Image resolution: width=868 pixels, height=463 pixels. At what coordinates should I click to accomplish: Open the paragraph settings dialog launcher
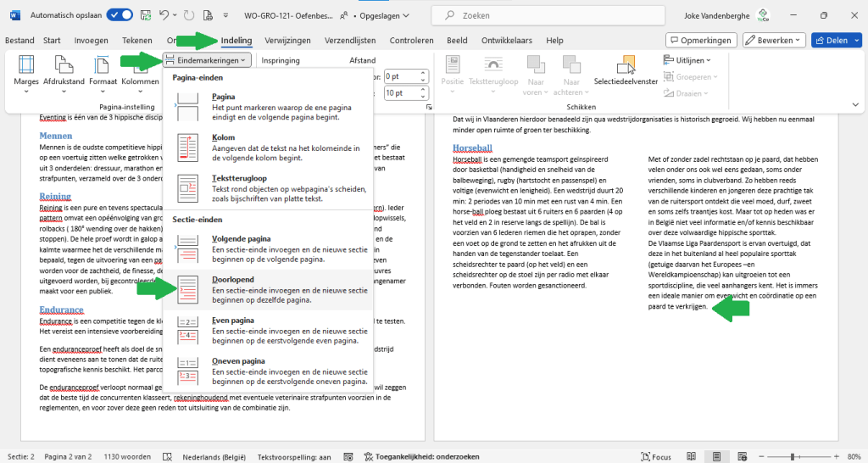[429, 107]
